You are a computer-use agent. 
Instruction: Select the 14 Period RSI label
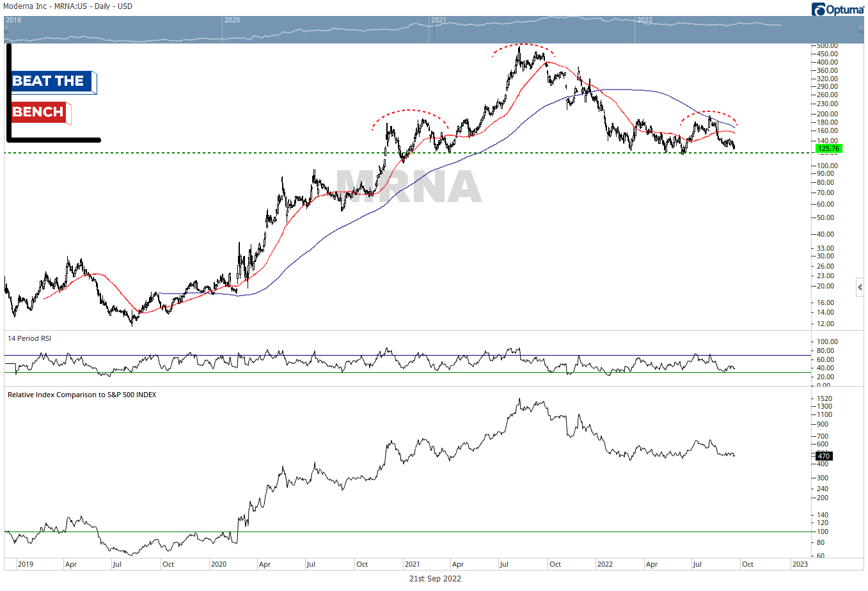[x=29, y=338]
